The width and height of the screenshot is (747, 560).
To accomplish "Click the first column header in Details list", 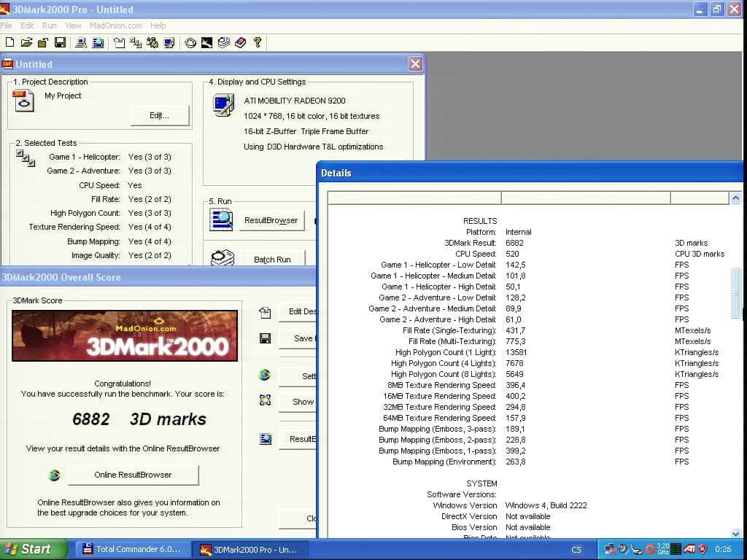I will (414, 198).
